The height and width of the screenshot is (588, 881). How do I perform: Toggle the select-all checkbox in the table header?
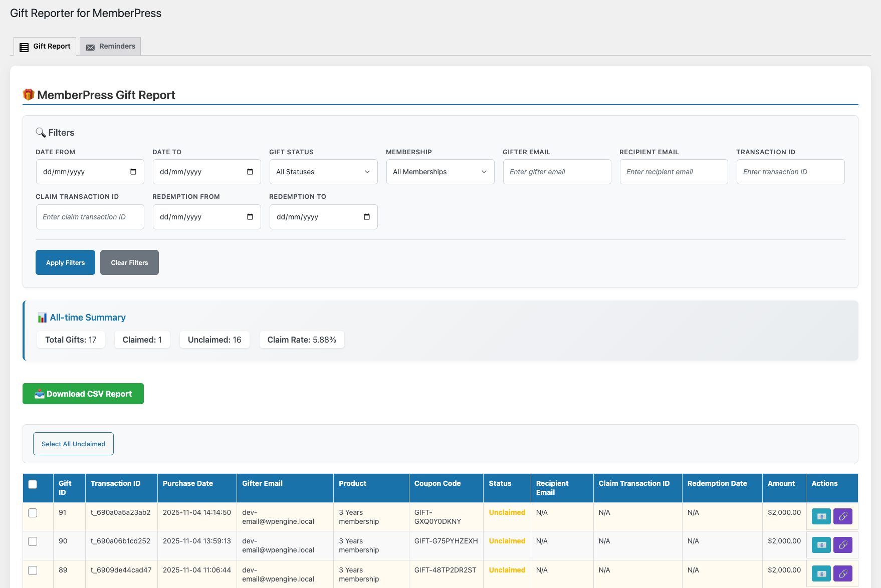pyautogui.click(x=33, y=484)
